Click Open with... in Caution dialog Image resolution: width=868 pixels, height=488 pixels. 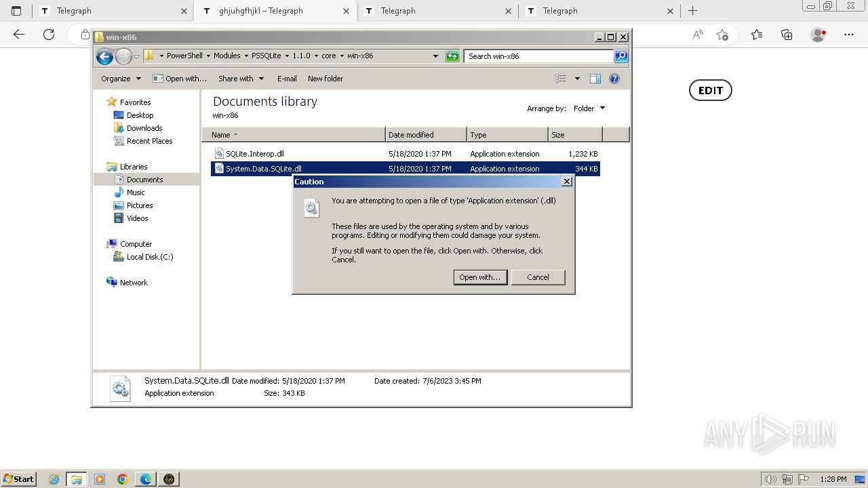point(480,277)
